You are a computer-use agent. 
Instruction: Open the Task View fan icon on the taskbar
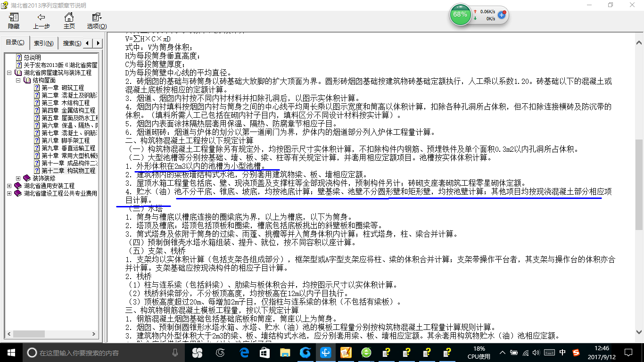197,352
